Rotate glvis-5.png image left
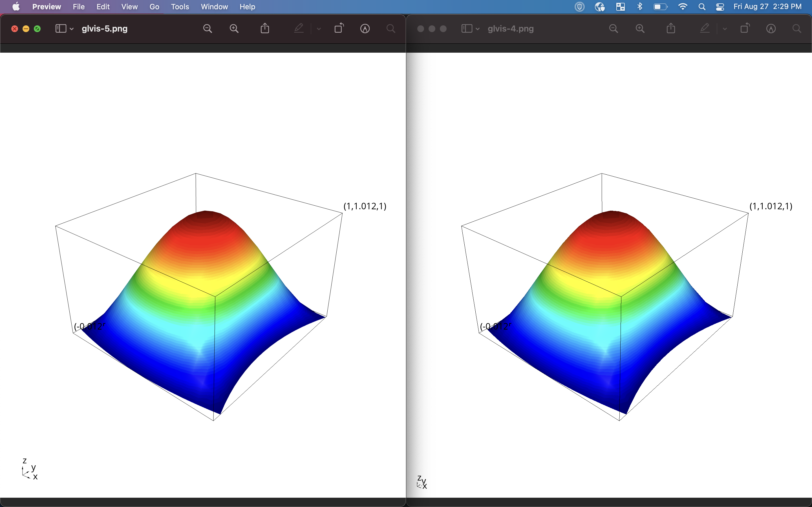This screenshot has width=812, height=507. (339, 28)
